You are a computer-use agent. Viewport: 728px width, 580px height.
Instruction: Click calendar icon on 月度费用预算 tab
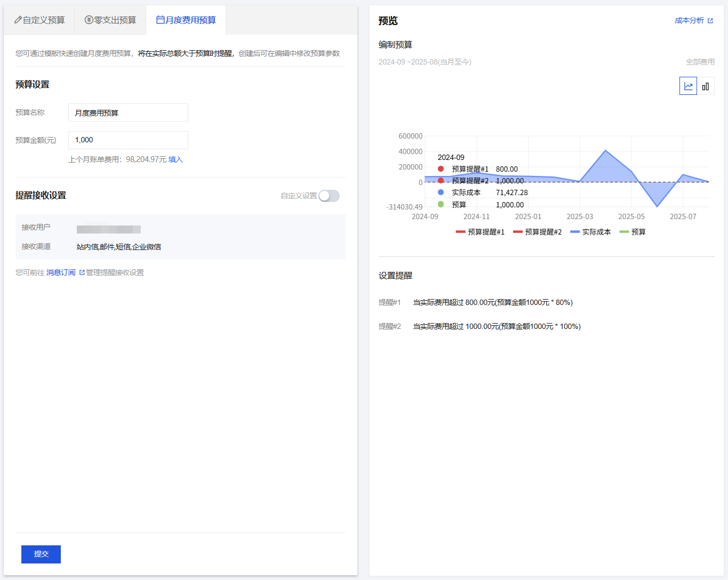pyautogui.click(x=160, y=20)
